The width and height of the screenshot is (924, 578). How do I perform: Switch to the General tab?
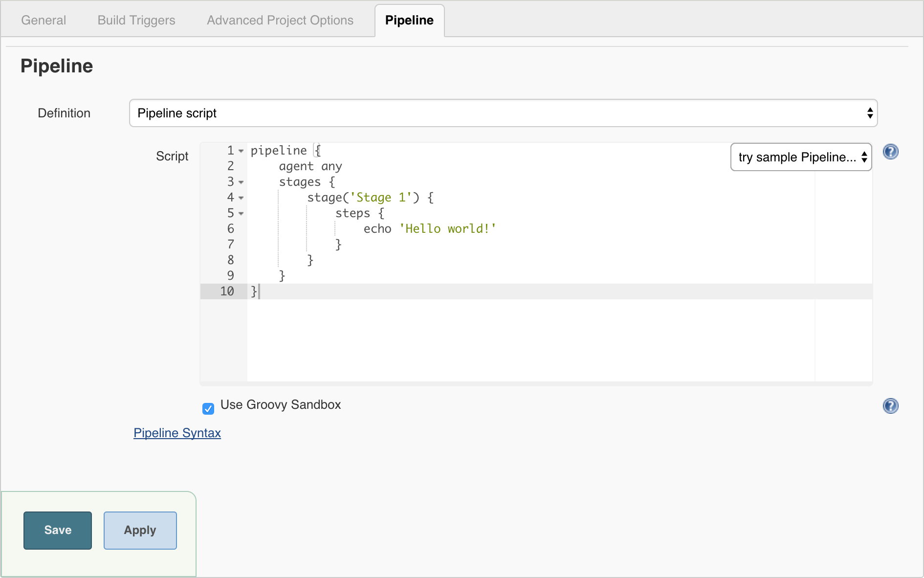coord(44,20)
